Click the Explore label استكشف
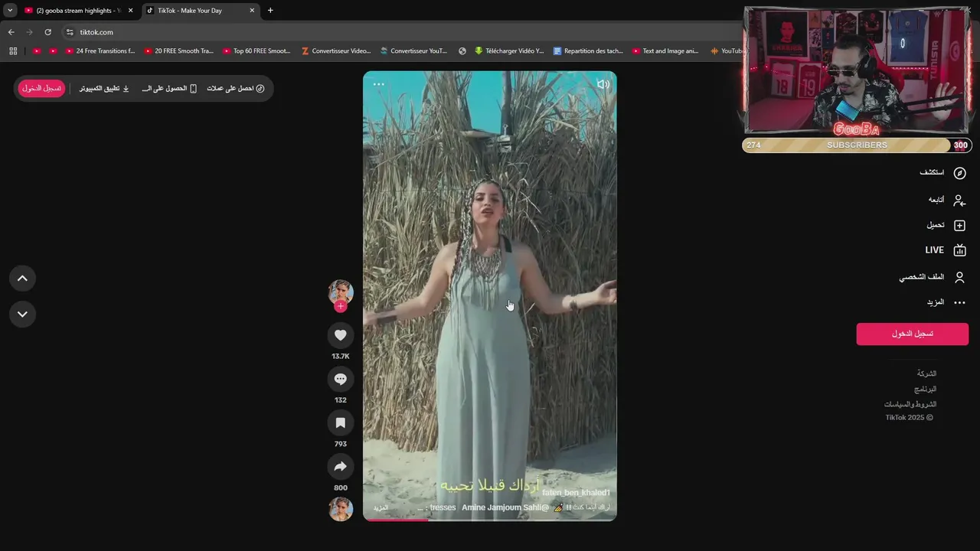Viewport: 980px width, 551px height. click(x=932, y=173)
